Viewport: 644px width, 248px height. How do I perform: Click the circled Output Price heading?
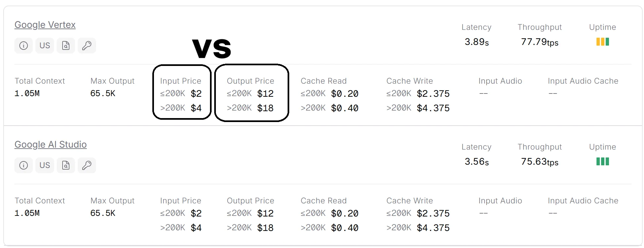(250, 81)
